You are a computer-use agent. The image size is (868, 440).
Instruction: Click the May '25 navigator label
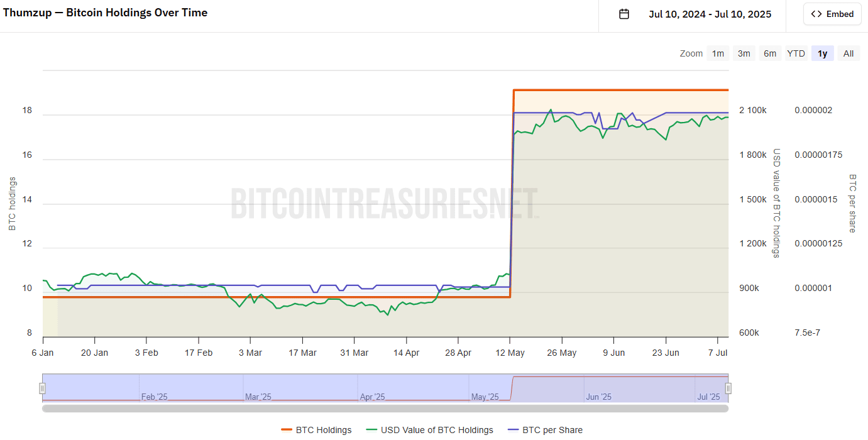485,397
